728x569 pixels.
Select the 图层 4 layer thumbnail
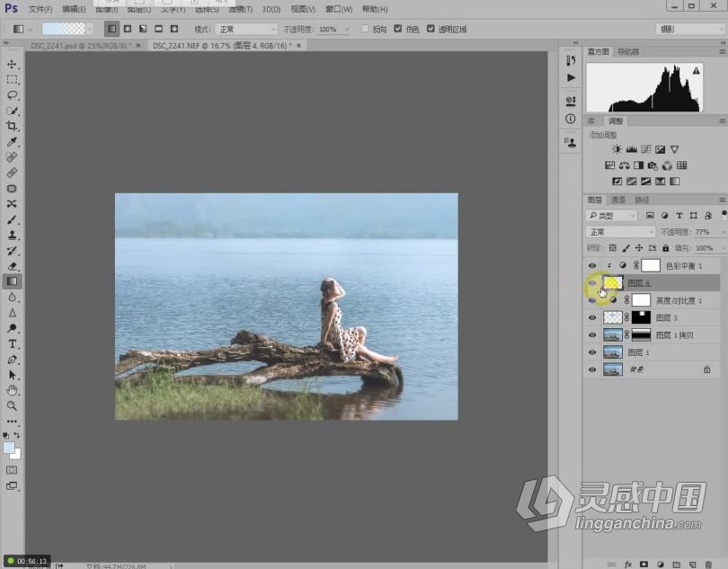tap(612, 283)
